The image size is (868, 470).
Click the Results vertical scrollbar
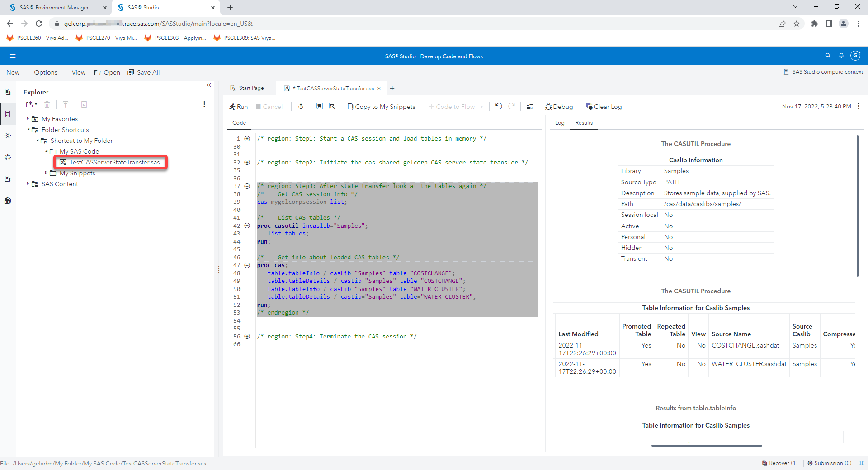coord(857,206)
